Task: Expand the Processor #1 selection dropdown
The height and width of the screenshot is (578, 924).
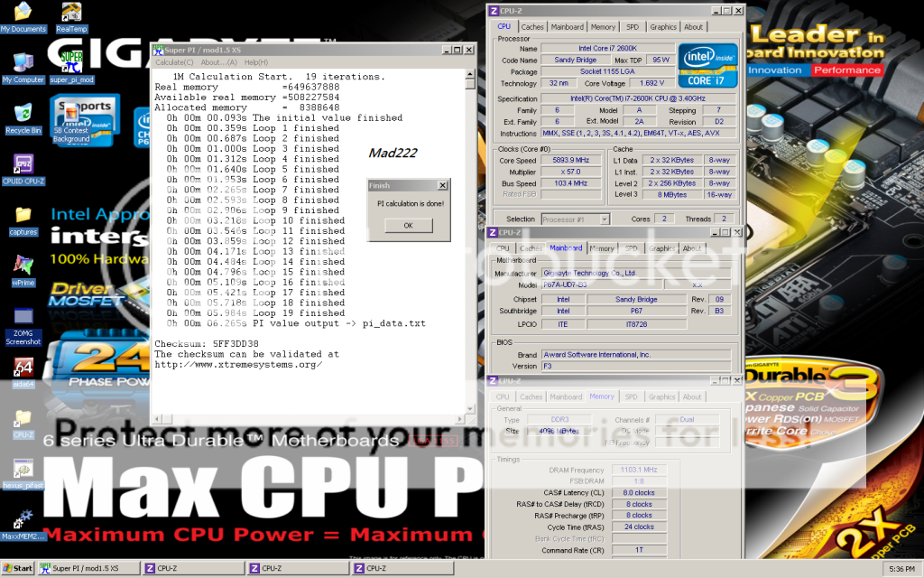Action: click(x=604, y=219)
